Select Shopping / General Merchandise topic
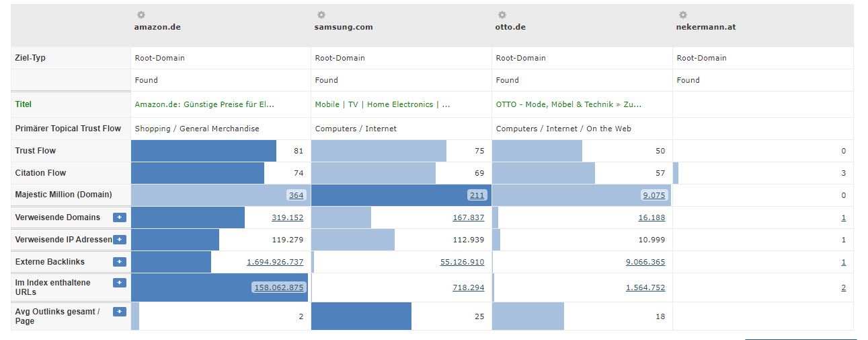This screenshot has width=868, height=340. click(197, 129)
